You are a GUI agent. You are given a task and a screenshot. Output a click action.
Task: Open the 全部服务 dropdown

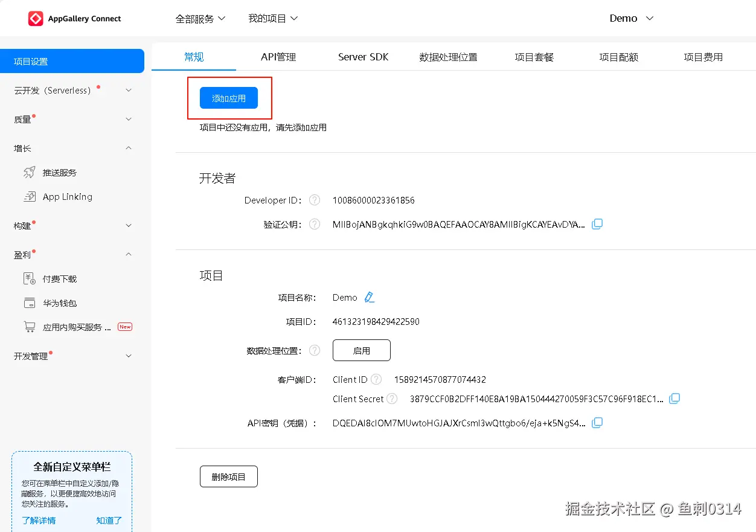coord(200,19)
